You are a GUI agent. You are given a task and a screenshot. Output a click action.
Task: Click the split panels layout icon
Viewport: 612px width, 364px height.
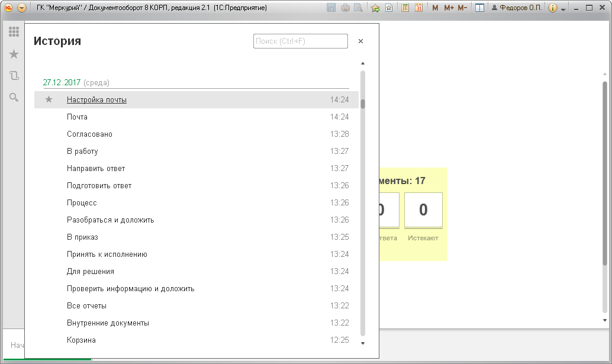pyautogui.click(x=479, y=8)
